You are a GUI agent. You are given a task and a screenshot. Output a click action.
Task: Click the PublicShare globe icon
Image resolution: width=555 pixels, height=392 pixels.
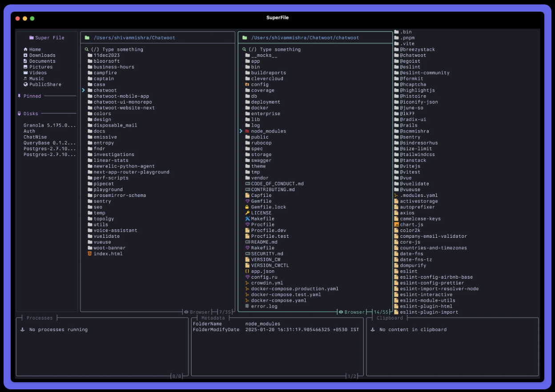[x=26, y=84]
